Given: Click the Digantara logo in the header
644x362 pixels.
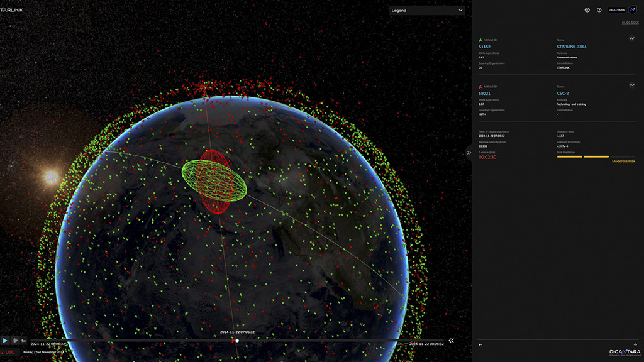Looking at the screenshot, I should point(616,10).
